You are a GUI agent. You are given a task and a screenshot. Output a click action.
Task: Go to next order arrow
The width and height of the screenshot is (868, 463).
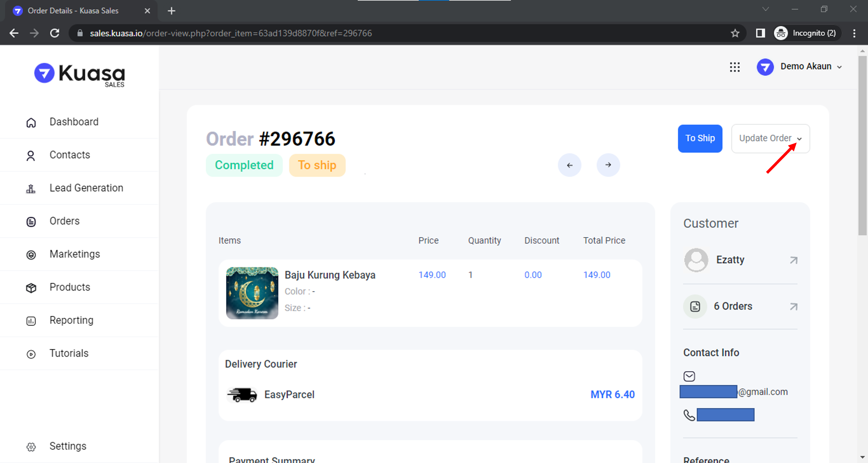click(x=608, y=165)
